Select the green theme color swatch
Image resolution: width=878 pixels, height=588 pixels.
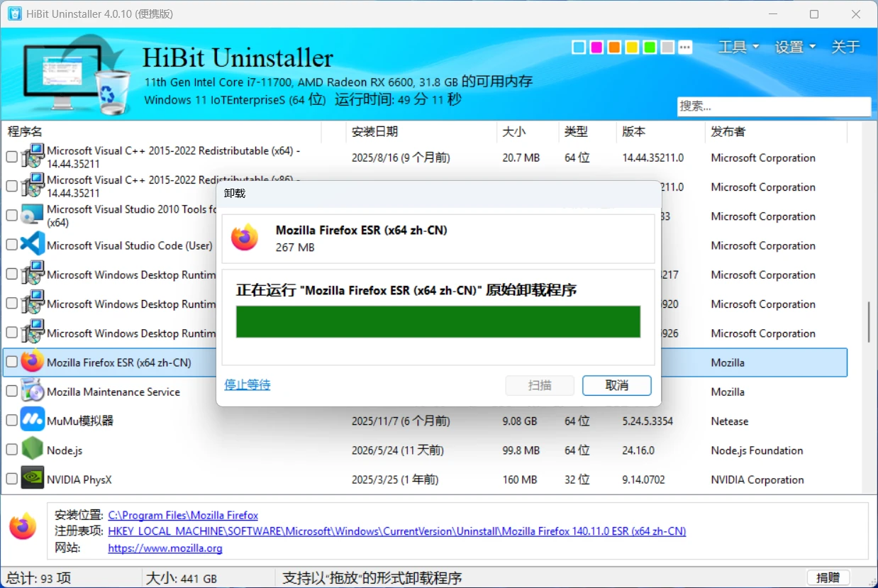click(650, 48)
